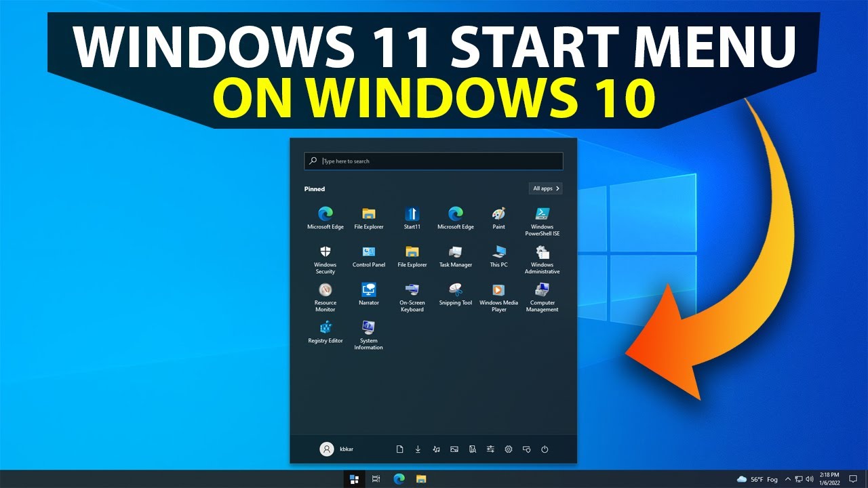The height and width of the screenshot is (488, 868).
Task: Click the volume speaker tray icon
Action: [x=810, y=479]
